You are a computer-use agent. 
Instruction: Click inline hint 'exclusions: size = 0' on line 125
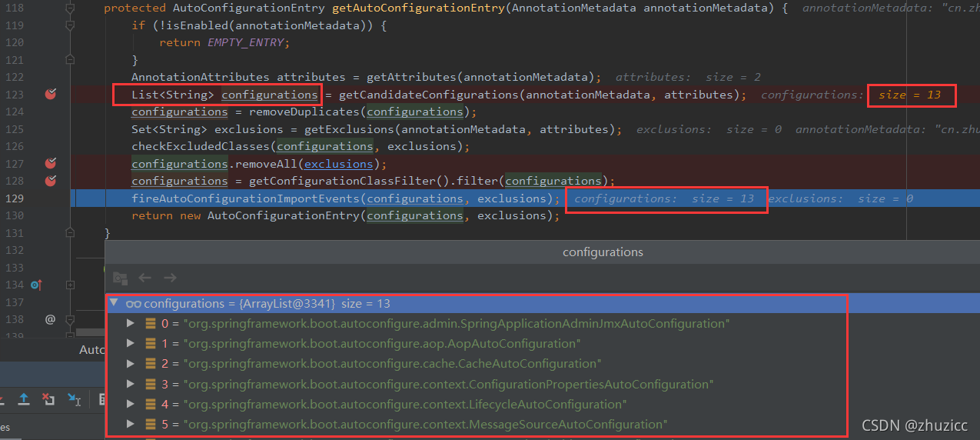[x=709, y=129]
